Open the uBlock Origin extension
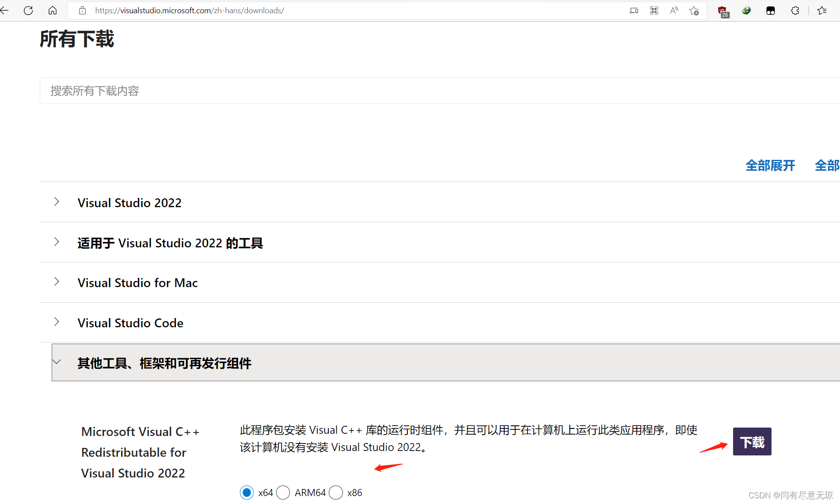The width and height of the screenshot is (840, 504). (x=723, y=11)
